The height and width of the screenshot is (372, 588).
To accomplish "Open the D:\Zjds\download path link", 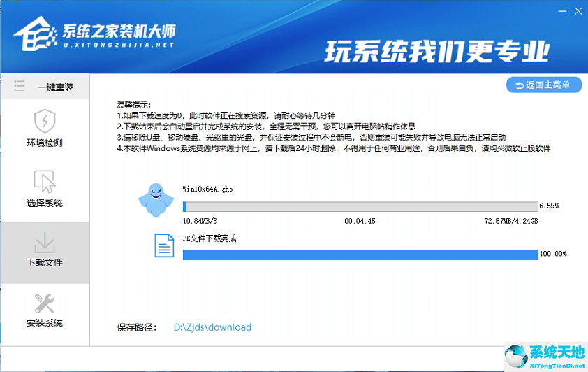I will pyautogui.click(x=212, y=327).
